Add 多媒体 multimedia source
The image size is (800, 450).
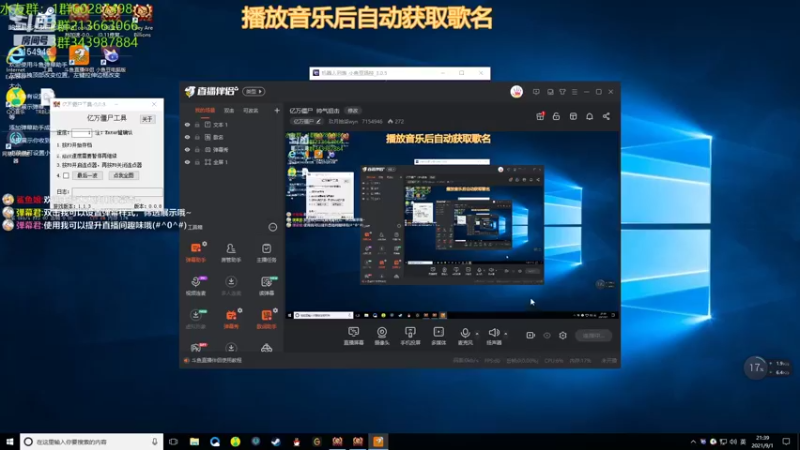tap(439, 336)
